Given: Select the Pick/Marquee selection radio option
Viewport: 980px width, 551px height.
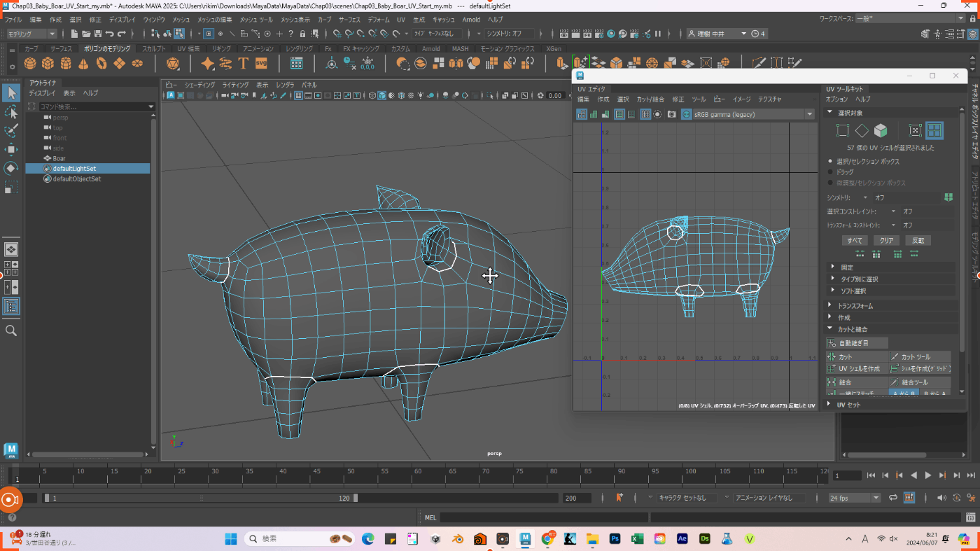Looking at the screenshot, I should (830, 162).
